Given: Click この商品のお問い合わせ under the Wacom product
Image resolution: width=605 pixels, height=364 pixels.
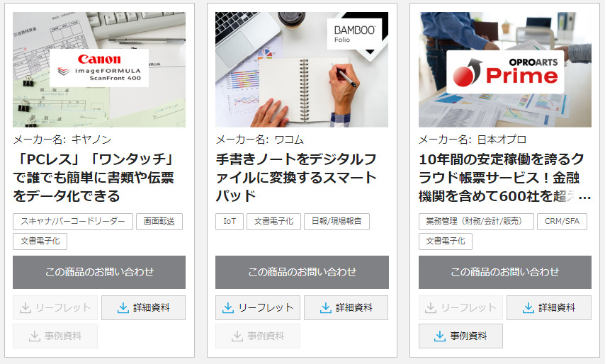Looking at the screenshot, I should coord(302,272).
